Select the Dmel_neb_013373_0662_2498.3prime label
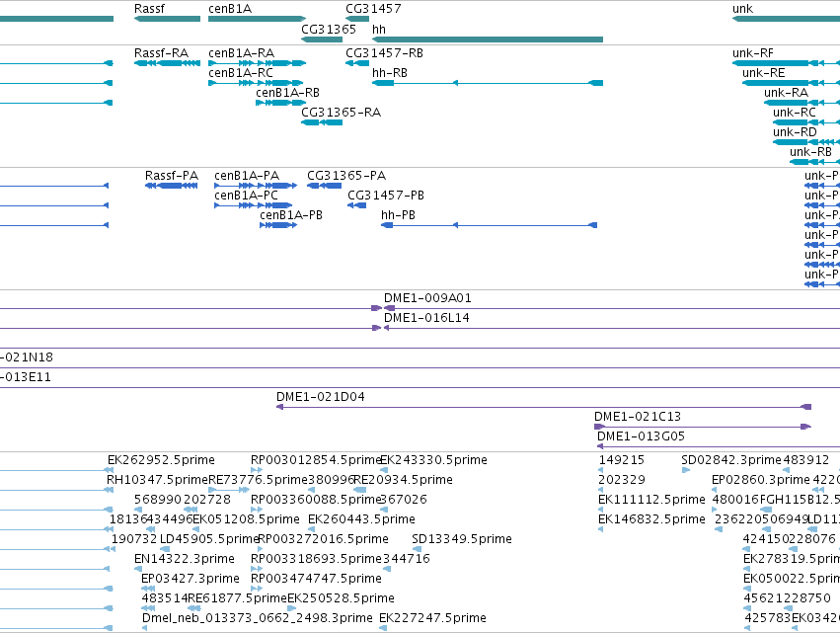Screen dimensions: 840x633 click(258, 618)
